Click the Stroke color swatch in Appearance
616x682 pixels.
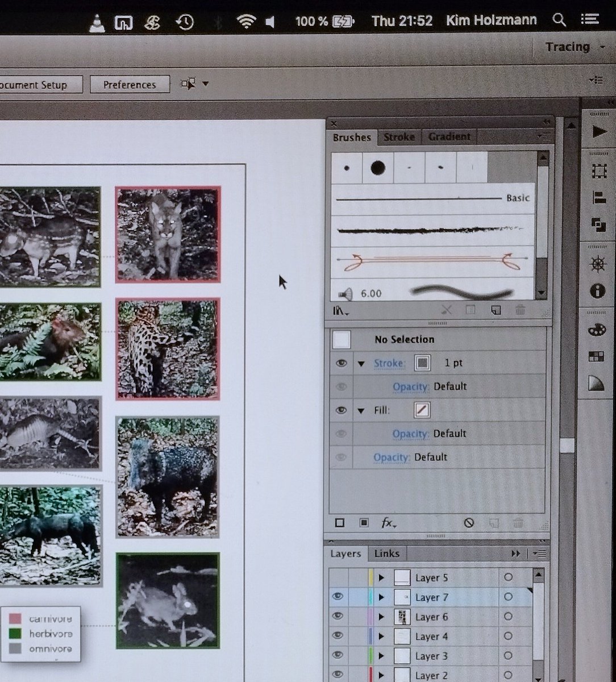pos(422,363)
